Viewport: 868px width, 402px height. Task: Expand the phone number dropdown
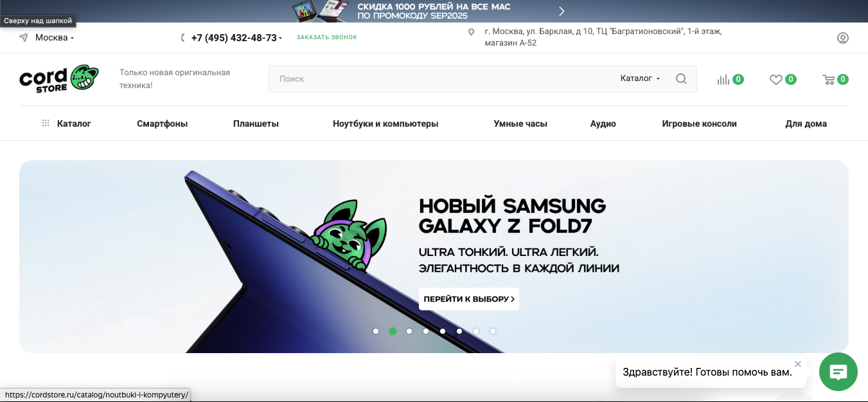coord(236,38)
